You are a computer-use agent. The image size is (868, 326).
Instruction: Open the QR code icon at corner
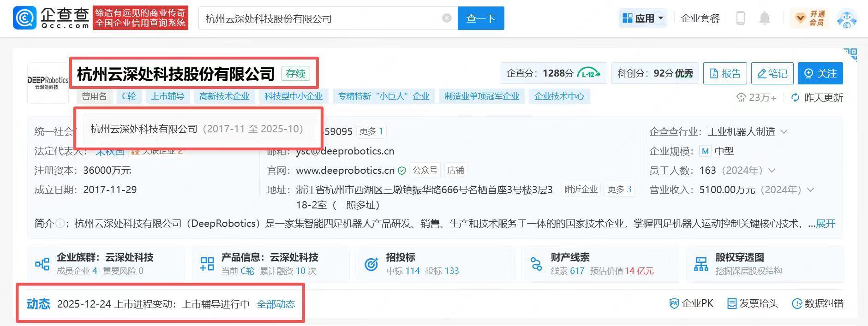(x=850, y=54)
